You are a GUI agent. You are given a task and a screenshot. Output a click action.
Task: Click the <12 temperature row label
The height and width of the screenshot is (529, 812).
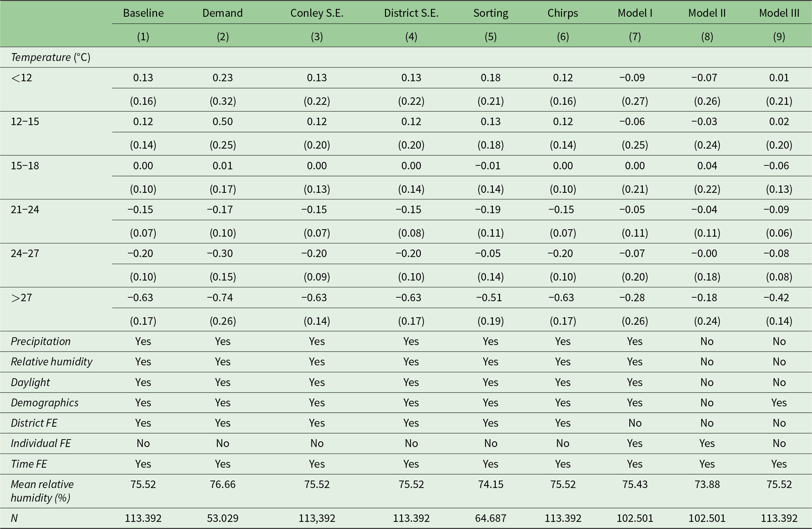tap(21, 78)
